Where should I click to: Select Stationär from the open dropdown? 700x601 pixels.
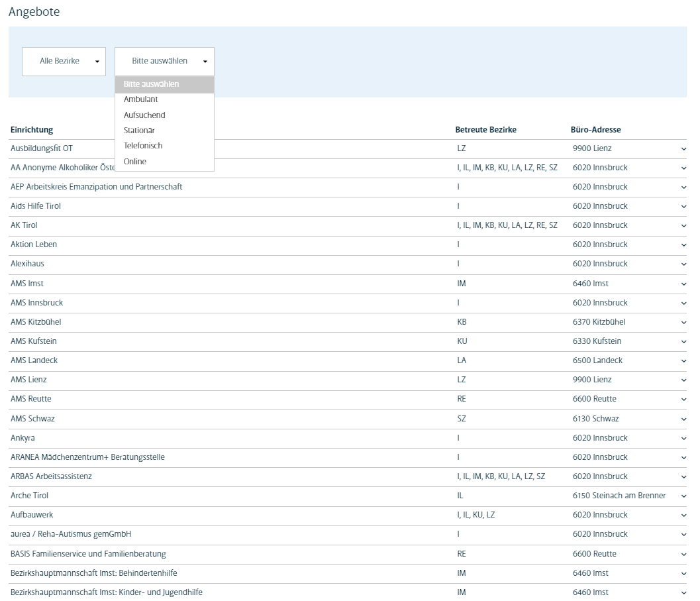[x=139, y=131]
